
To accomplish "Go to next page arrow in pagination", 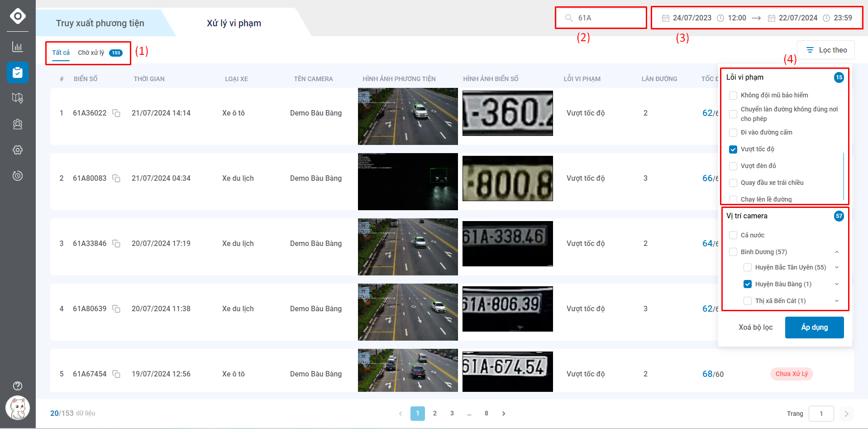I will click(x=504, y=414).
